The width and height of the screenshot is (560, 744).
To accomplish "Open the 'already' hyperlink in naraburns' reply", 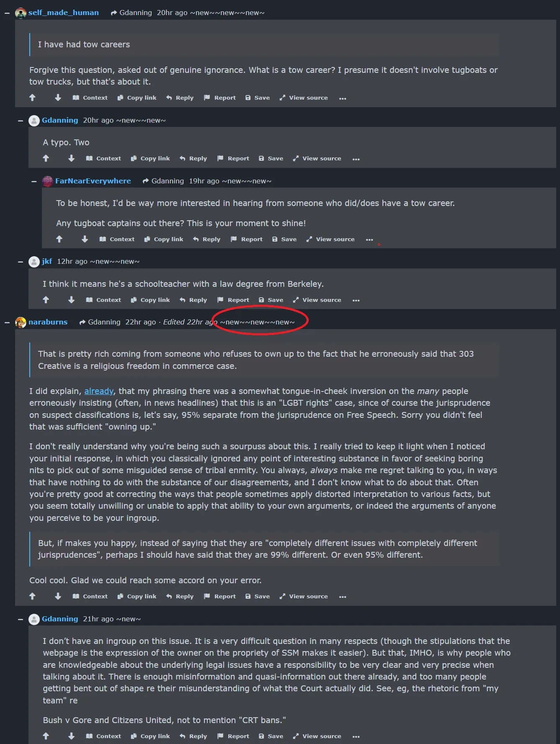I will pos(99,391).
